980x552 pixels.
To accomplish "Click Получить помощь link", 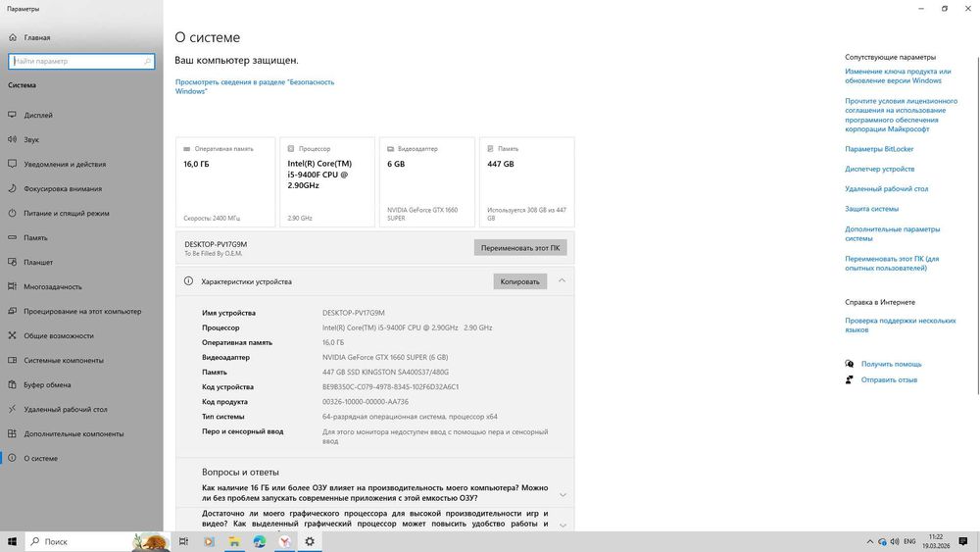I will 891,364.
